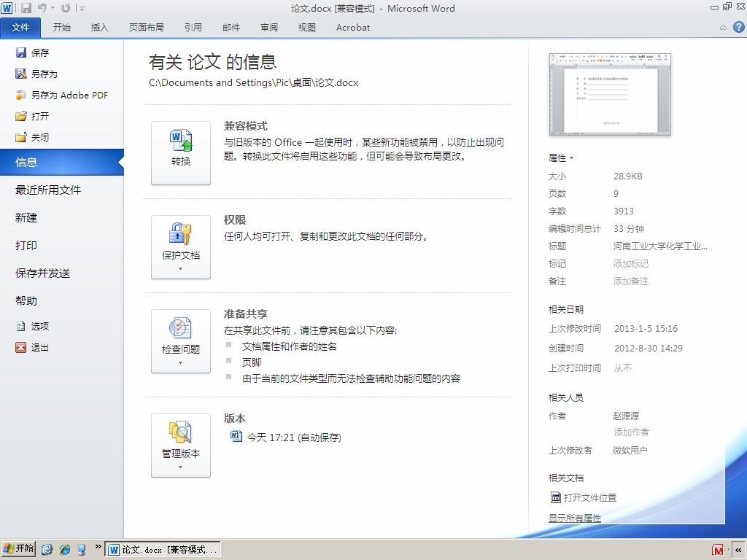The height and width of the screenshot is (560, 747).
Task: Click 关闭 to close the document
Action: (32, 138)
